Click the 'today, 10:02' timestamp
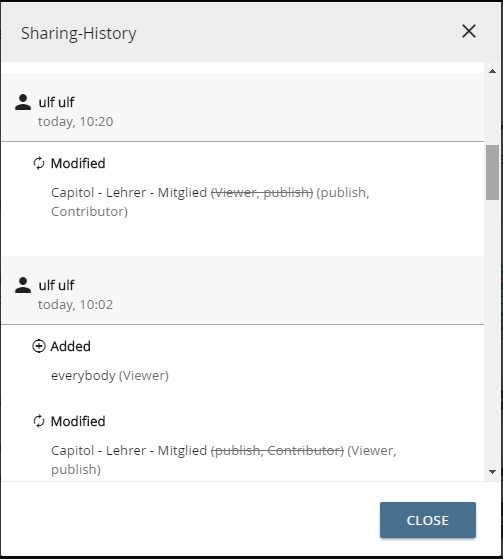 coord(76,304)
